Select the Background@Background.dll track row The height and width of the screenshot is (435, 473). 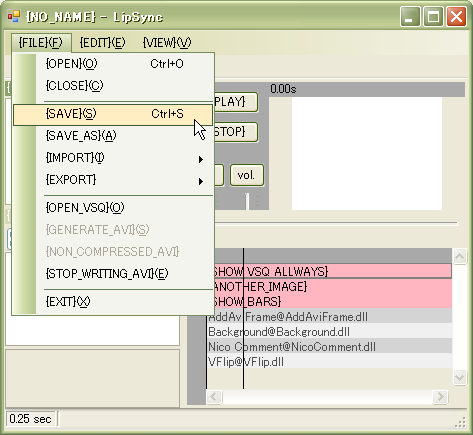tap(329, 332)
